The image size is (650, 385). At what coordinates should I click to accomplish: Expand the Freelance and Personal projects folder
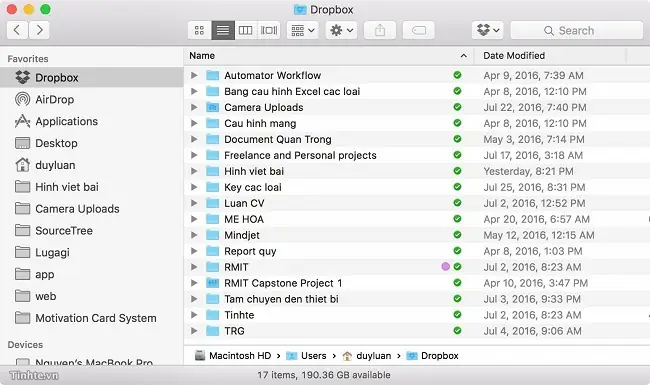pos(194,155)
